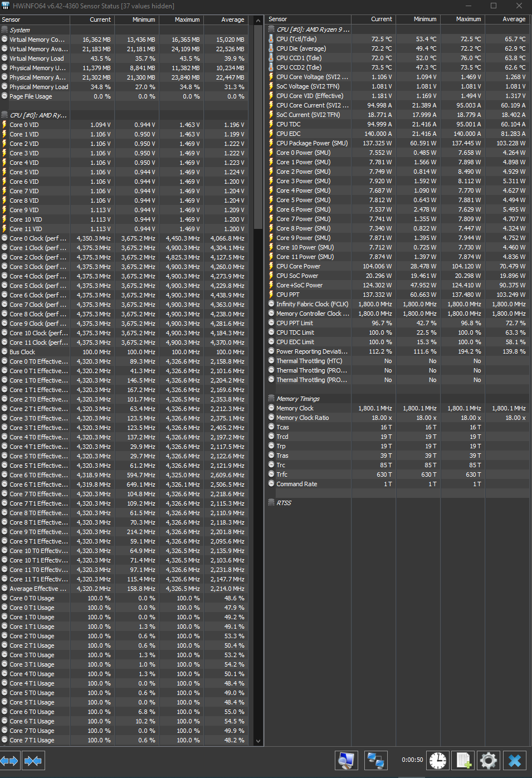Click the left panel Minimum column header

pos(136,19)
